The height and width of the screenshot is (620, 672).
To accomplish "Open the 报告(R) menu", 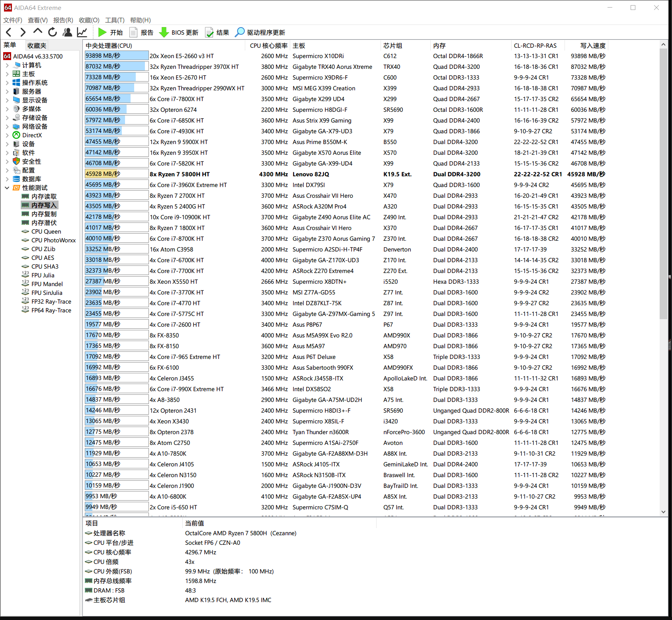I will coord(63,20).
